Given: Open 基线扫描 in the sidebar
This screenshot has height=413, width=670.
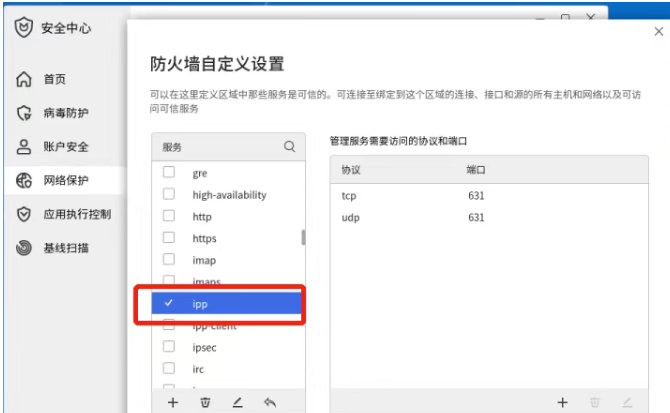Looking at the screenshot, I should point(66,248).
